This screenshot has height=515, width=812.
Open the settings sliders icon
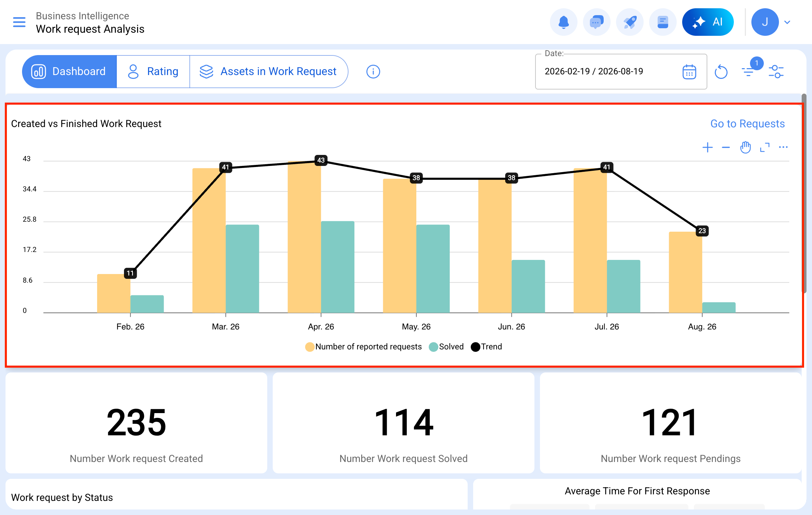(x=776, y=72)
